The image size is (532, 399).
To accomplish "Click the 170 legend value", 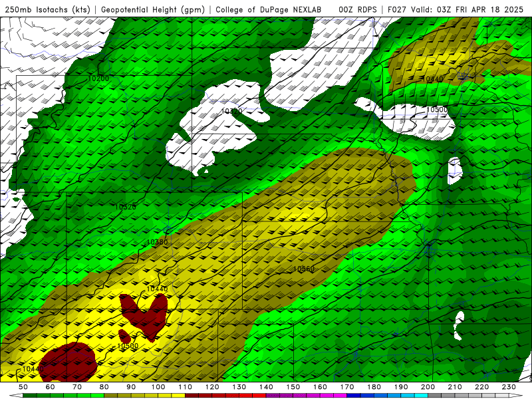I will click(x=347, y=387).
